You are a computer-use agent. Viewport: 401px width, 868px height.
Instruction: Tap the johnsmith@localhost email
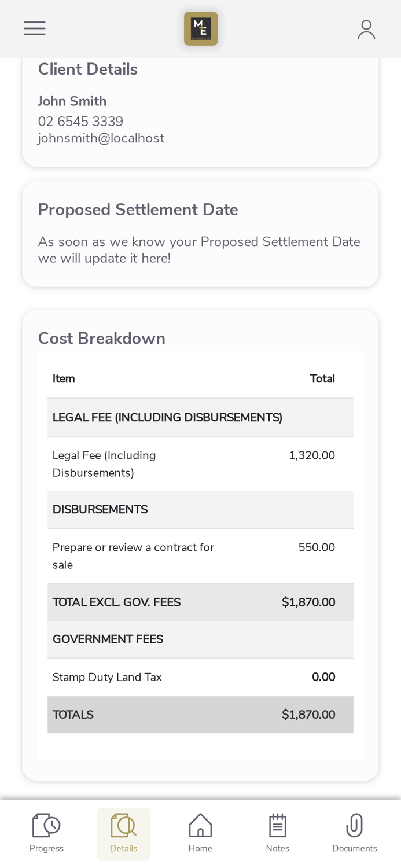click(101, 138)
